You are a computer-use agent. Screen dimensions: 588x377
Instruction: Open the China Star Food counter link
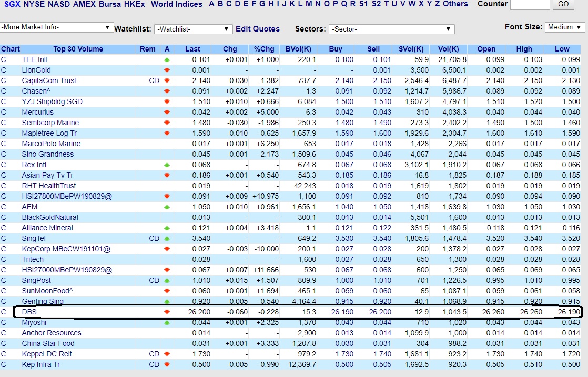pos(48,343)
